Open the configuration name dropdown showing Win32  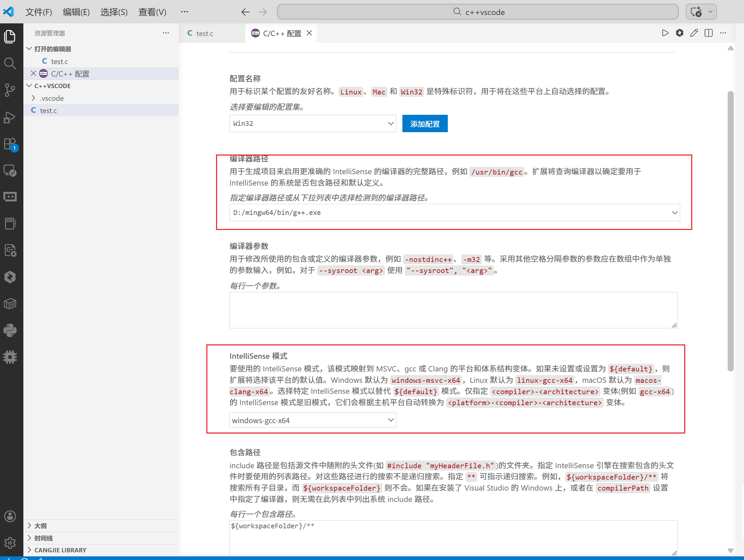(x=313, y=123)
